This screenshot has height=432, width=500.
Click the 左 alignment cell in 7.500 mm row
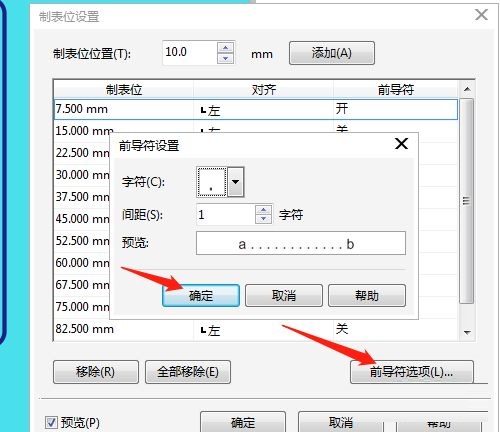(x=263, y=110)
